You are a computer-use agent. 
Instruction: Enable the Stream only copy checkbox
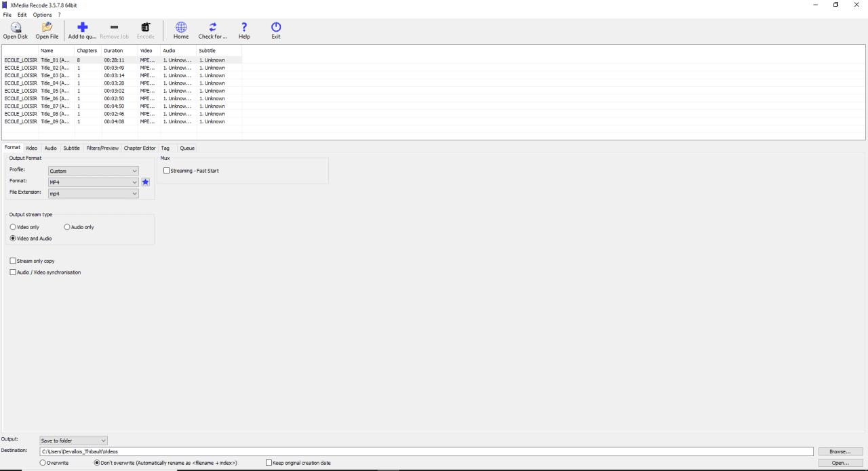[x=12, y=261]
